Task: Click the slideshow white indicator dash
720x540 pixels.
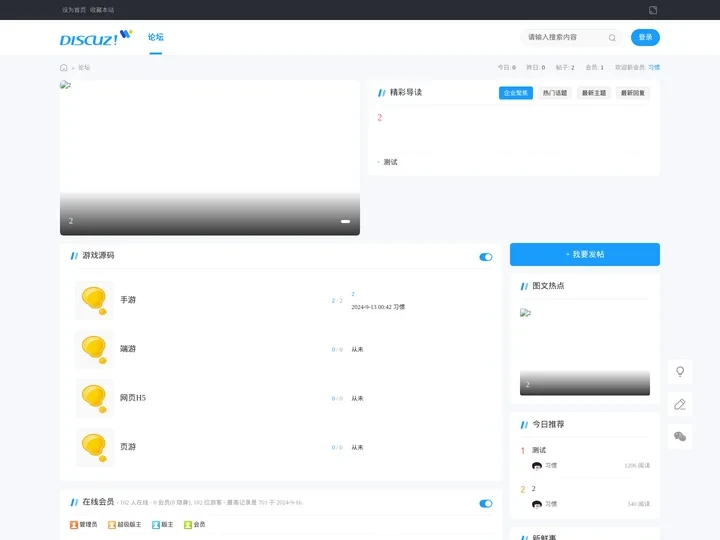Action: [x=345, y=221]
